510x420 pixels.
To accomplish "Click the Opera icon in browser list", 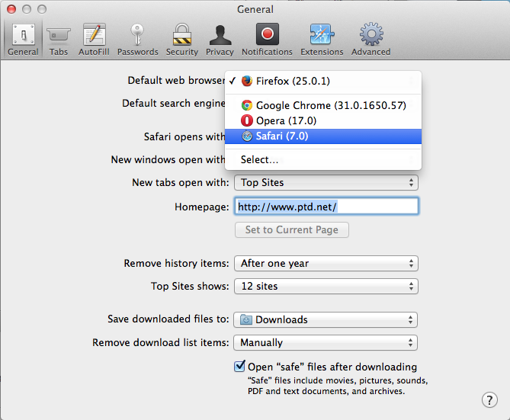I will 247,120.
